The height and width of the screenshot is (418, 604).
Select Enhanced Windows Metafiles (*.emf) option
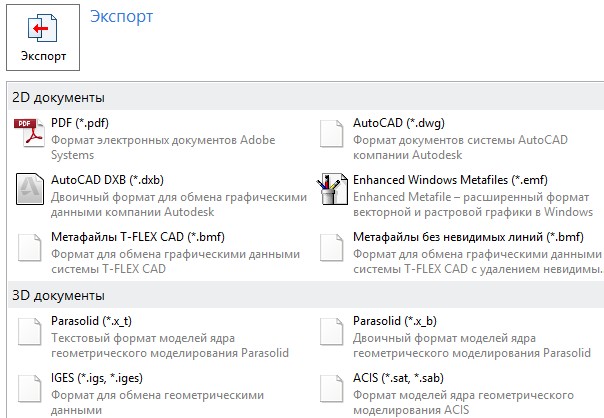[450, 180]
